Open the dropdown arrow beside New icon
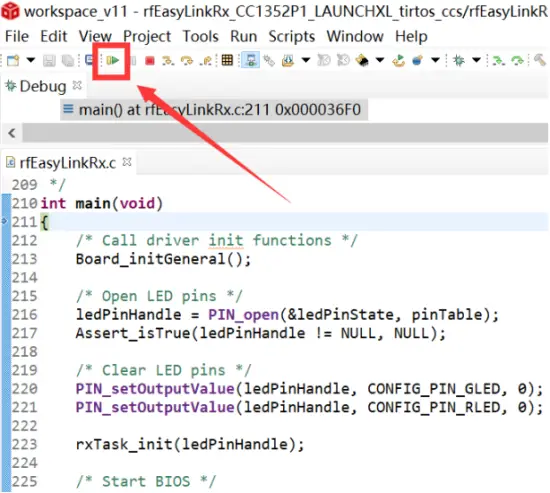This screenshot has height=493, width=550. (x=31, y=60)
